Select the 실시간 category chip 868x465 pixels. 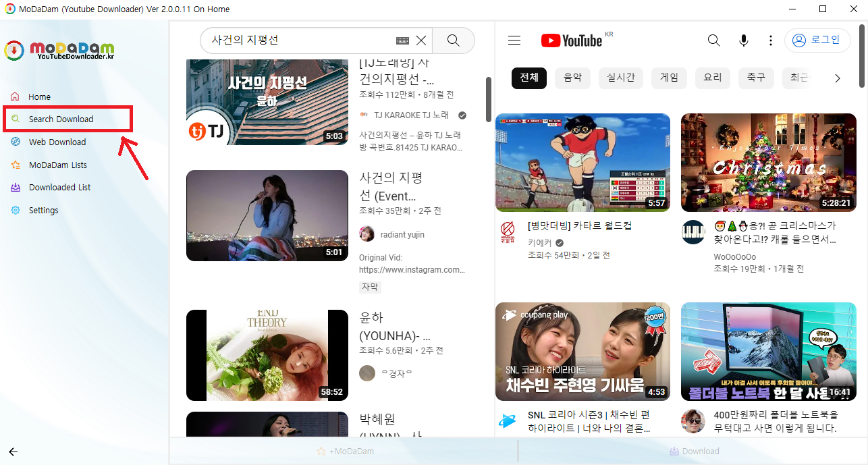(x=621, y=78)
